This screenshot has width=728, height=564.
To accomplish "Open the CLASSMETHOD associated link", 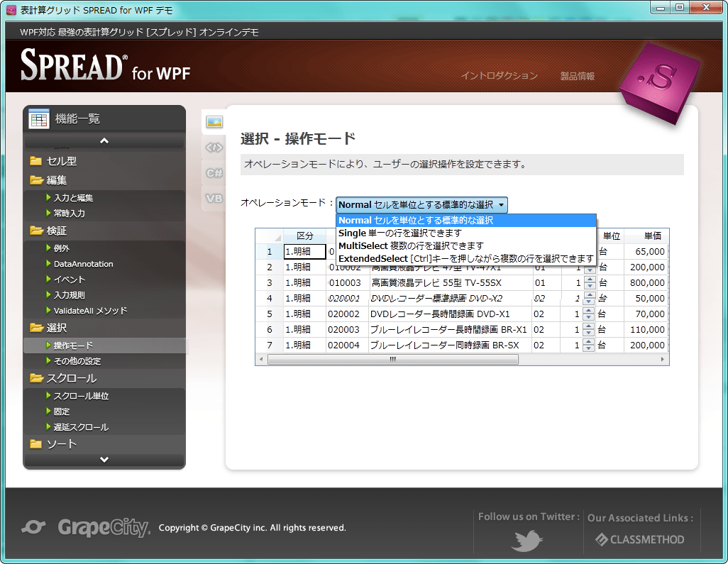I will tap(641, 539).
